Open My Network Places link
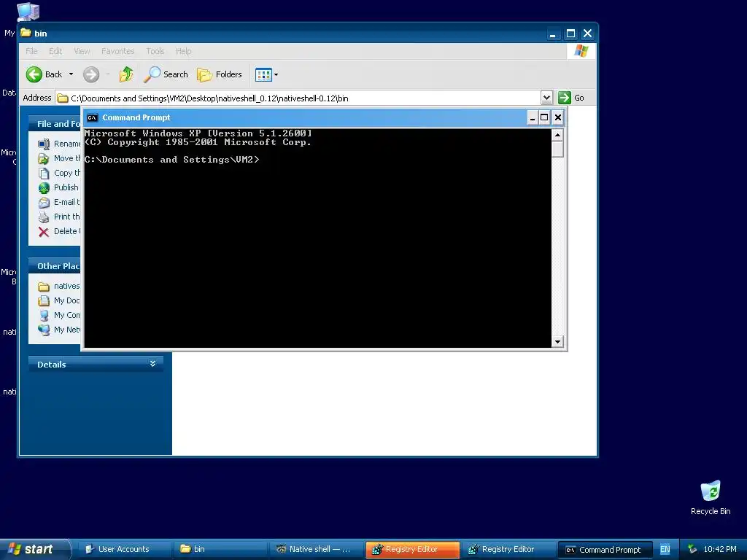Screen dimensions: 747x560 tap(60, 330)
